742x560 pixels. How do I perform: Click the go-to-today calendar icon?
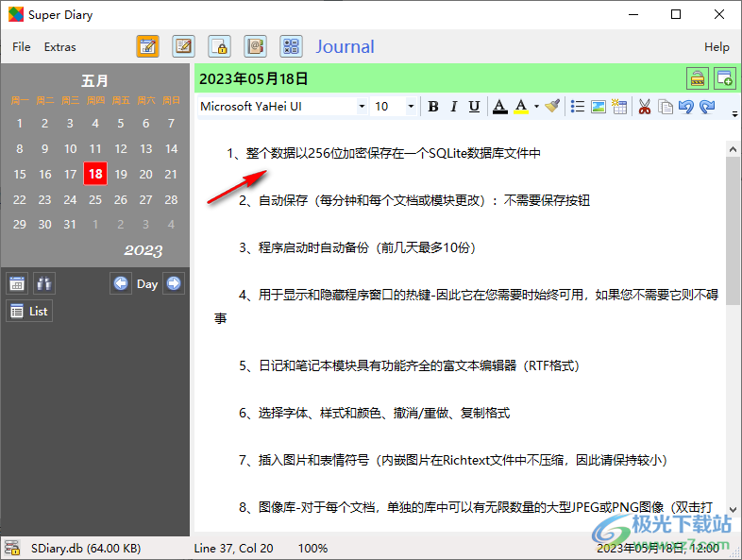pyautogui.click(x=17, y=283)
